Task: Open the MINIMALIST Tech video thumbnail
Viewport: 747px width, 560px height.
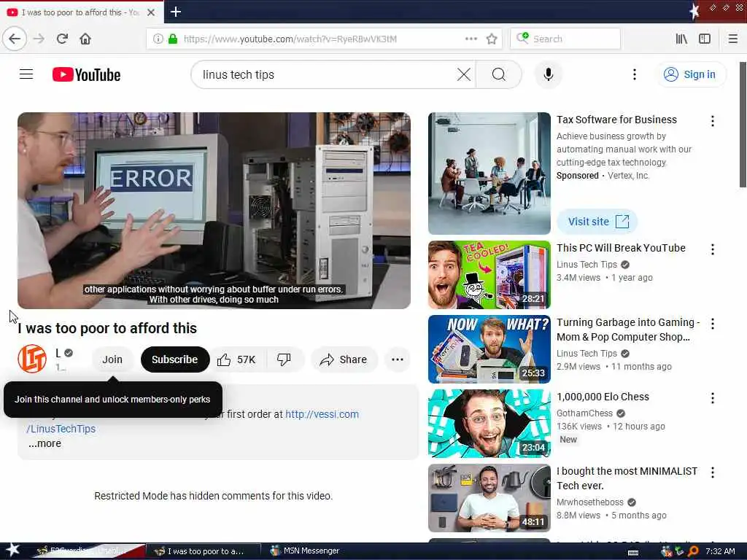Action: [489, 498]
